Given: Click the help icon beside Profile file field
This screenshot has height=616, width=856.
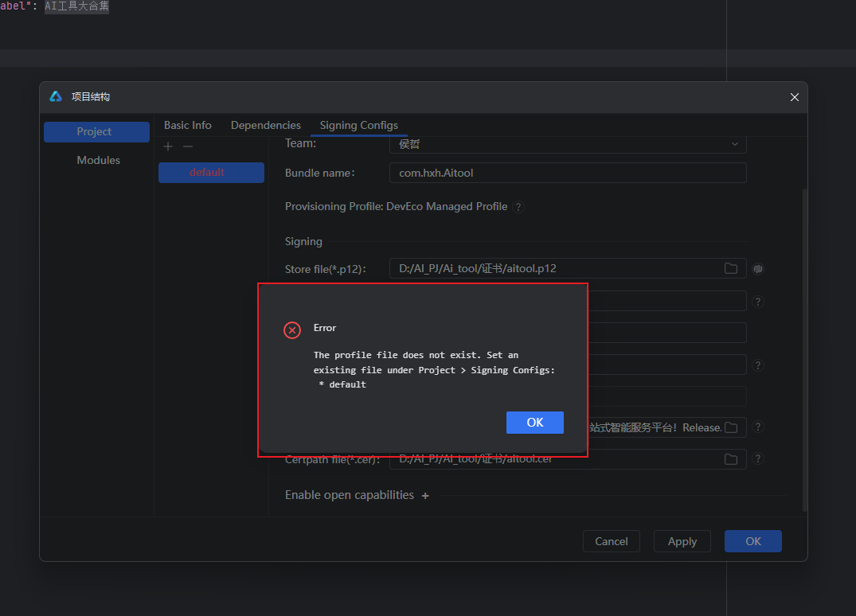Looking at the screenshot, I should click(759, 427).
